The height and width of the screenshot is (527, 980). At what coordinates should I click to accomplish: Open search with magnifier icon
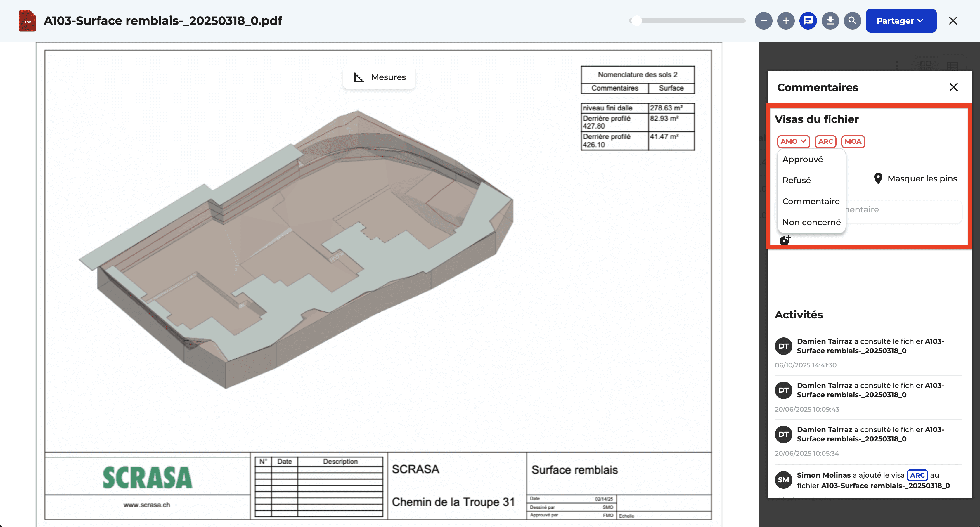click(x=852, y=20)
